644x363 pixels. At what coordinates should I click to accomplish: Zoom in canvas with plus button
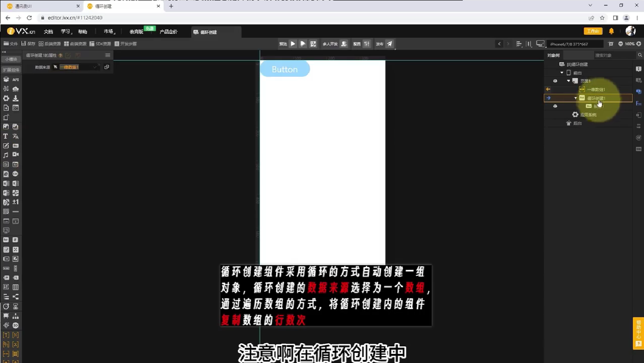click(x=639, y=44)
